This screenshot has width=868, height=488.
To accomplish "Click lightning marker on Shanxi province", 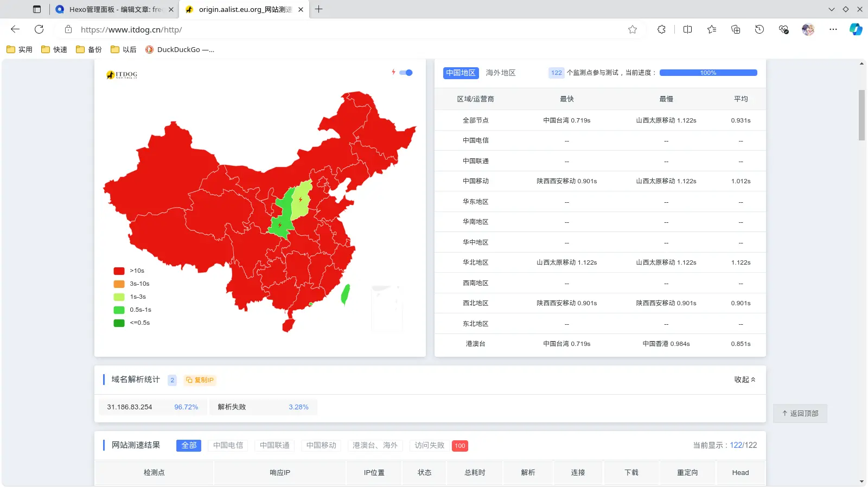I will point(301,200).
